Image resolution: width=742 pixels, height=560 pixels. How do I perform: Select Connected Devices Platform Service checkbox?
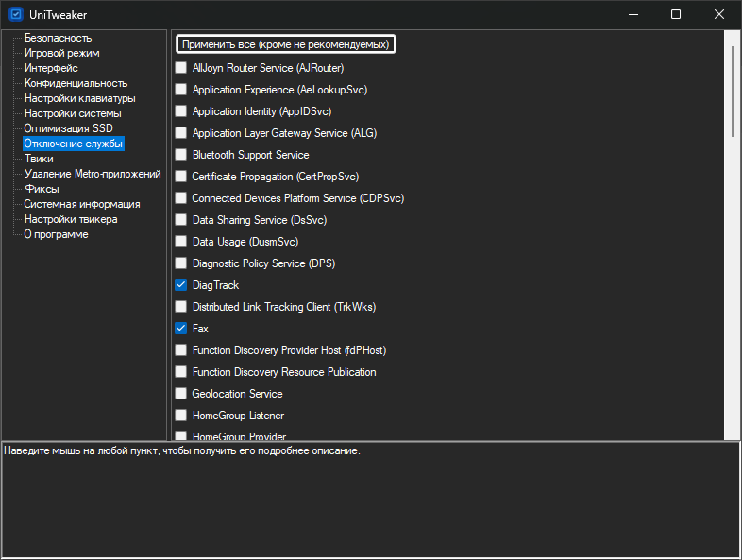click(181, 198)
